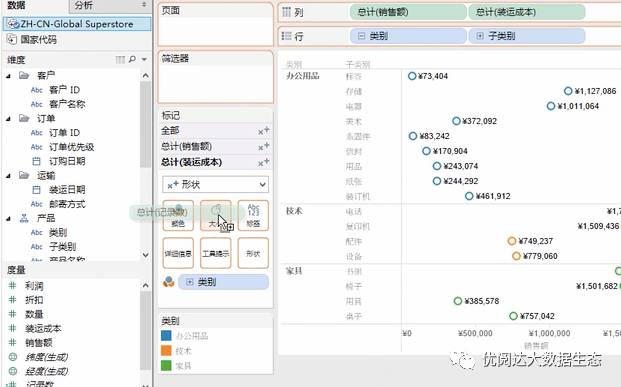Select the 类别 dimension in data pane
621x387 pixels.
tap(58, 233)
